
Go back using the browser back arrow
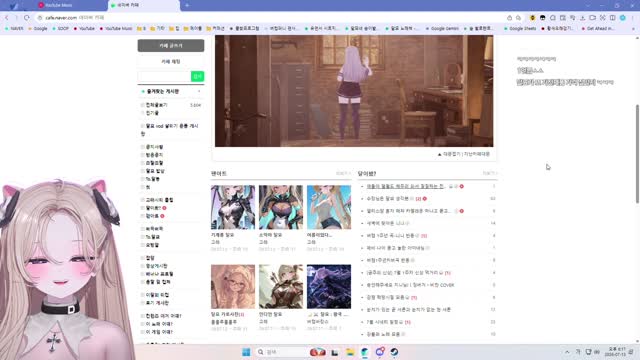pos(7,18)
